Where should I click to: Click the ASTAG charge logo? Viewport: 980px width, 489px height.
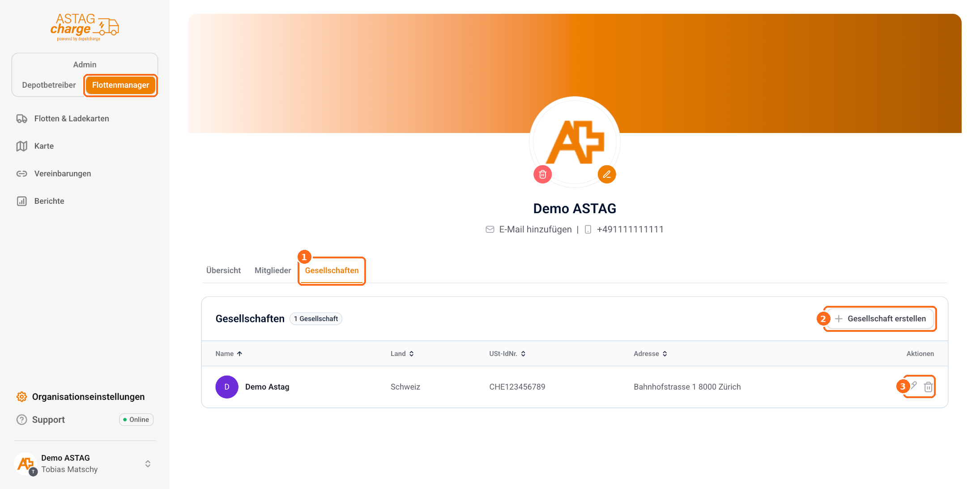[85, 27]
